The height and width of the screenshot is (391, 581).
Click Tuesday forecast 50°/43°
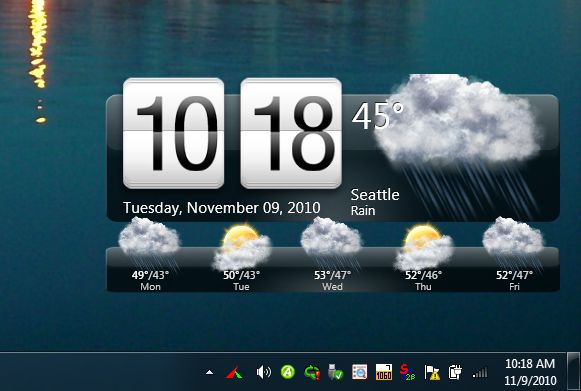coord(241,275)
